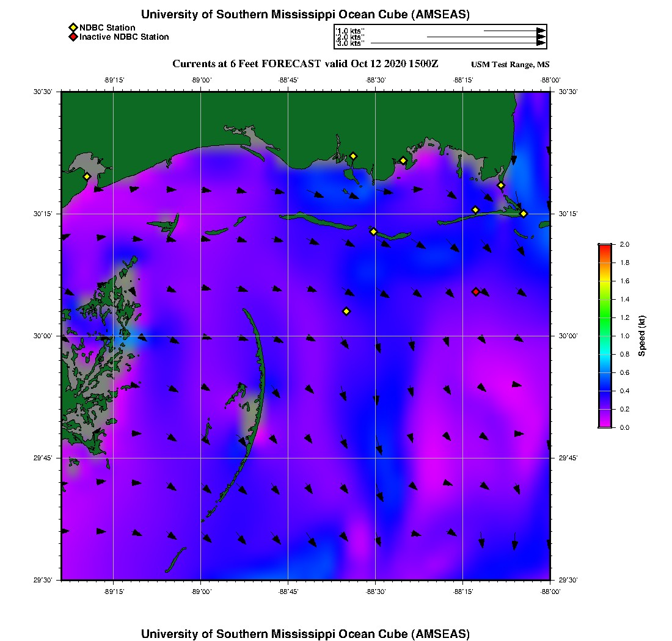Click the bottom Ocean Cube (AMSEAS) footer title
Screen dimensions: 672x641
click(305, 634)
